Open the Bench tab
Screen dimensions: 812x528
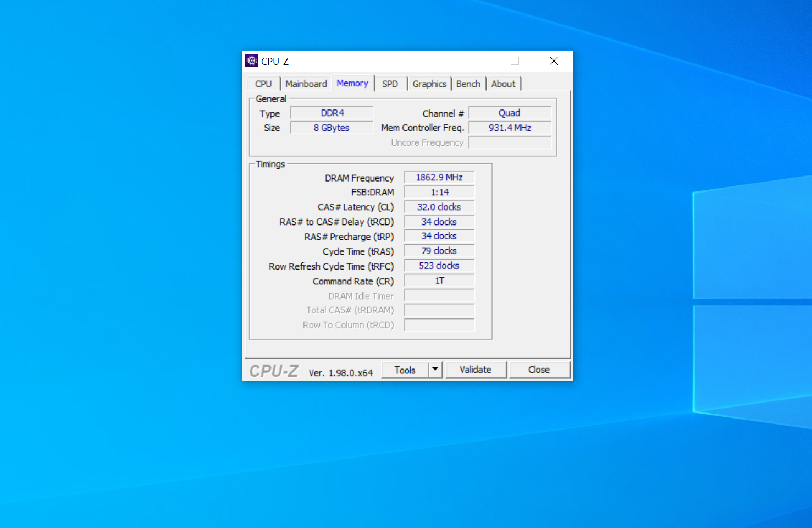[468, 84]
